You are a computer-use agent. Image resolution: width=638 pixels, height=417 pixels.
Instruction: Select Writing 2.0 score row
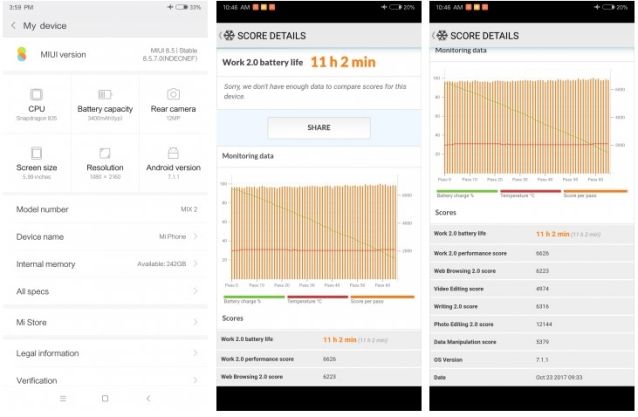click(532, 306)
